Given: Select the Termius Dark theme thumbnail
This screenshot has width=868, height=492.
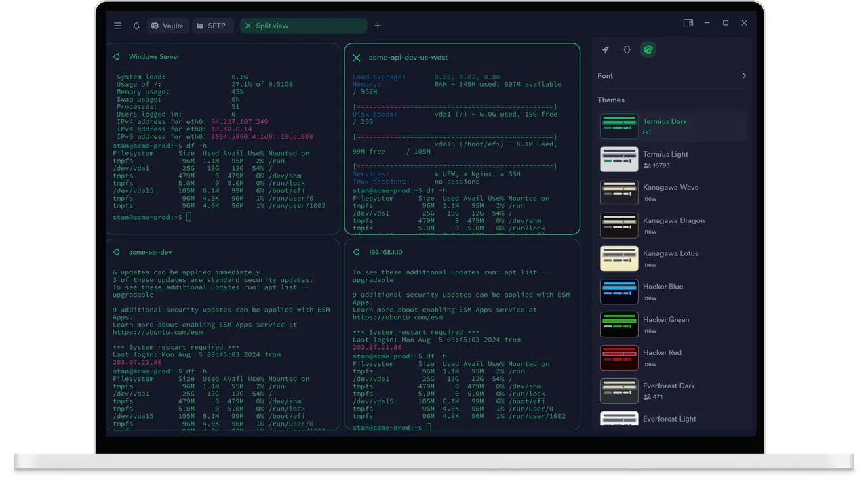Looking at the screenshot, I should click(x=619, y=126).
